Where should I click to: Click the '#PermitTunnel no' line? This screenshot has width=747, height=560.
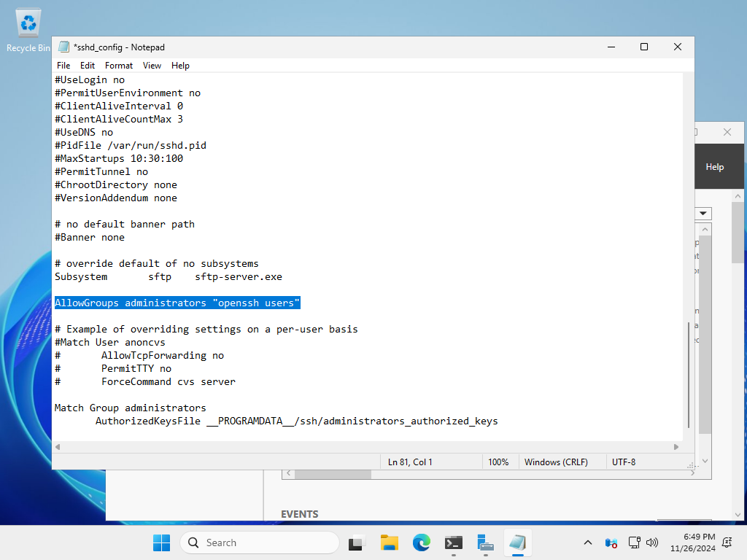tap(101, 171)
